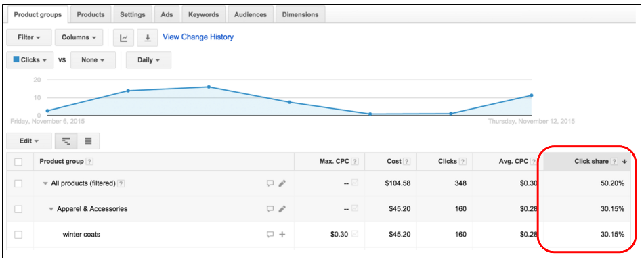Open Click share column help icon
Image resolution: width=644 pixels, height=263 pixels.
pyautogui.click(x=614, y=162)
